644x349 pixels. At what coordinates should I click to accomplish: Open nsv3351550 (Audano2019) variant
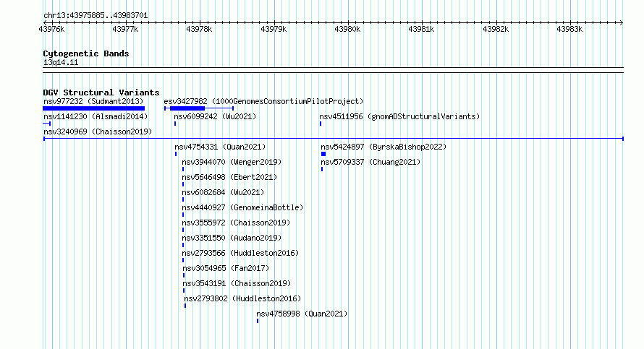(232, 238)
